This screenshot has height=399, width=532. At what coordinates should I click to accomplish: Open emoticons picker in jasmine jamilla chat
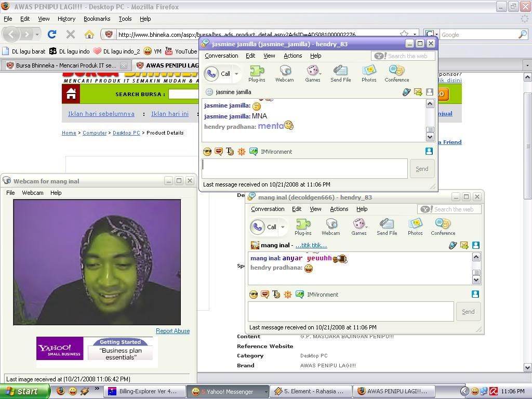coord(207,152)
